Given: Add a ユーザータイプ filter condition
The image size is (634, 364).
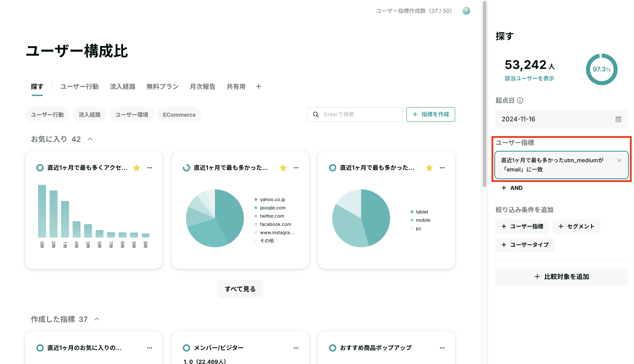Looking at the screenshot, I should click(525, 245).
